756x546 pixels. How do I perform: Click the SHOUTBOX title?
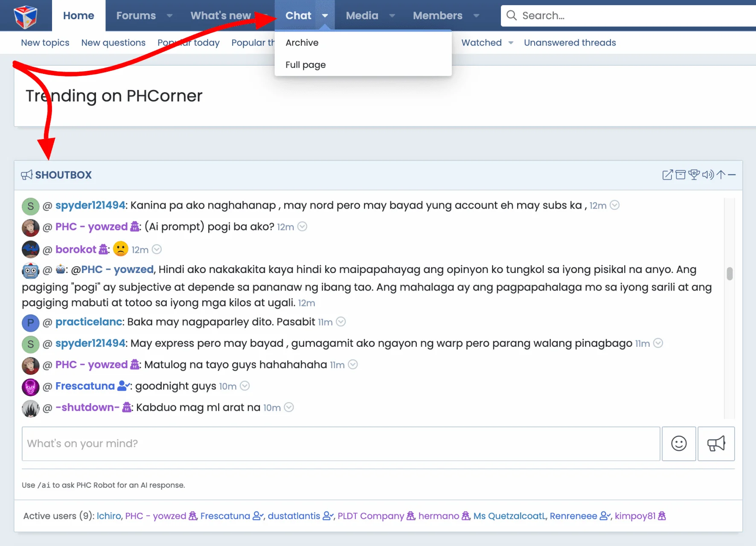pos(63,175)
